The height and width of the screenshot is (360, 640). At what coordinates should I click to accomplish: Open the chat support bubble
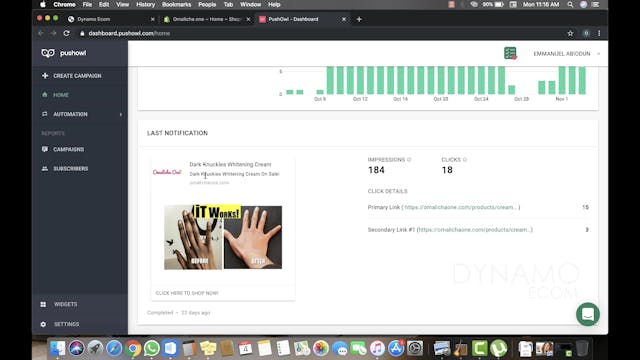588,314
